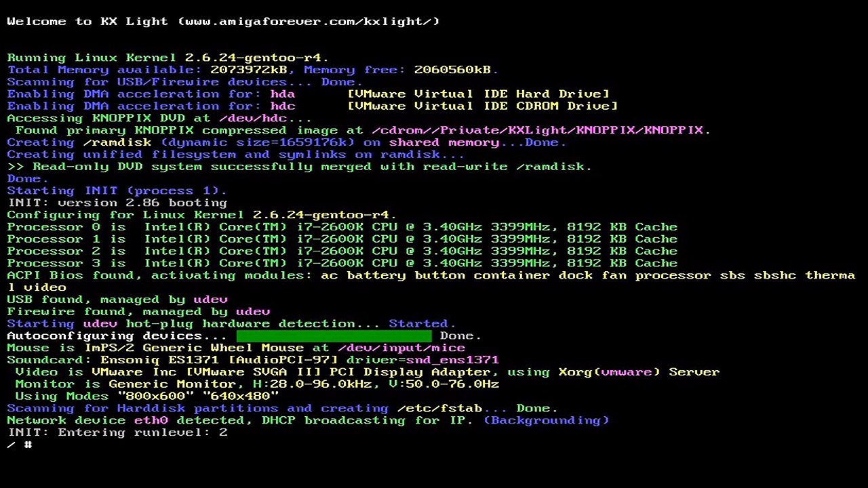Screen dimensions: 868x488
Task: Click "INIT: Entering runlevel: 2" line
Action: tap(117, 432)
